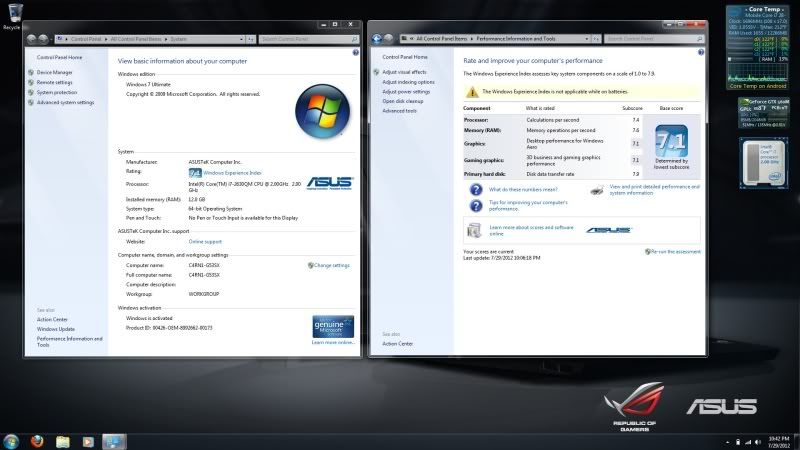Click question icon beside 'What do these numbers mean'

476,190
